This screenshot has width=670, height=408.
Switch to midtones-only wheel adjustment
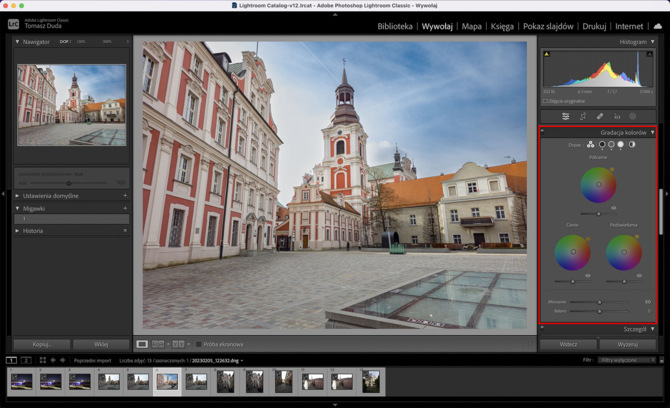point(611,144)
